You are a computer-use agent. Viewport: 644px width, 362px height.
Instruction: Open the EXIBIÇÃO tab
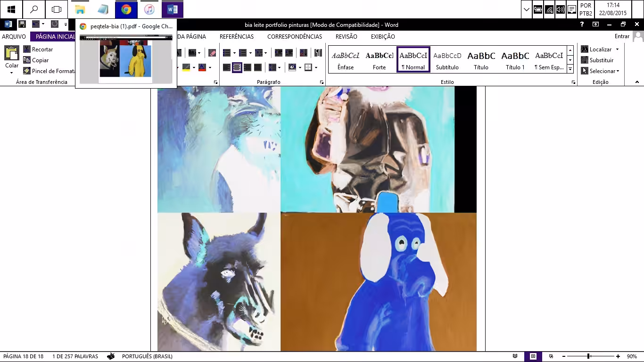[383, 36]
